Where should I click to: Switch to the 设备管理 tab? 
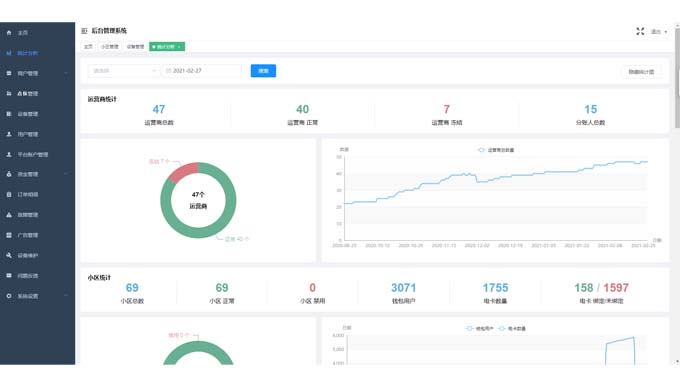(135, 46)
